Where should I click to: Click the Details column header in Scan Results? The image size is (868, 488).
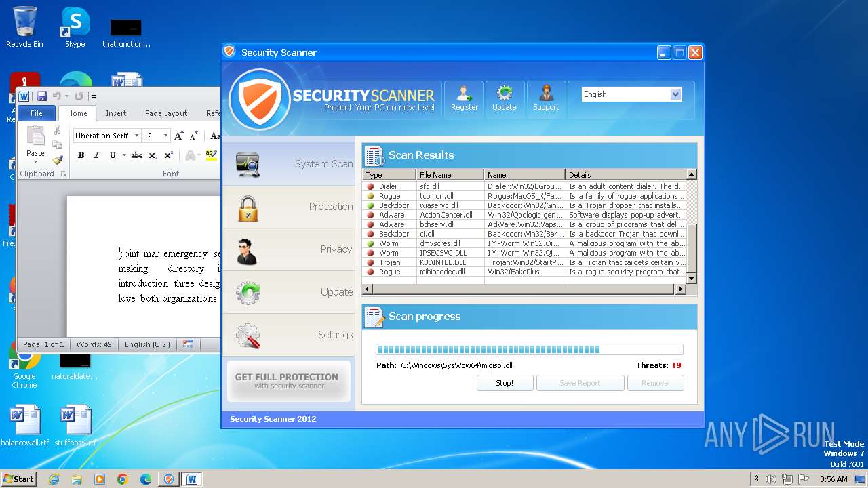626,175
